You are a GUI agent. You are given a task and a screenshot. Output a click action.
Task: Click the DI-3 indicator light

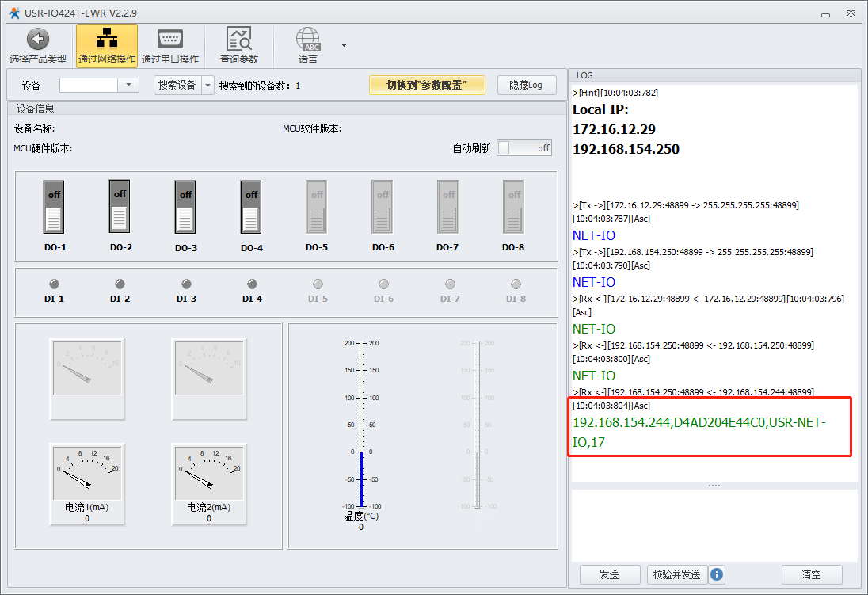(x=187, y=284)
